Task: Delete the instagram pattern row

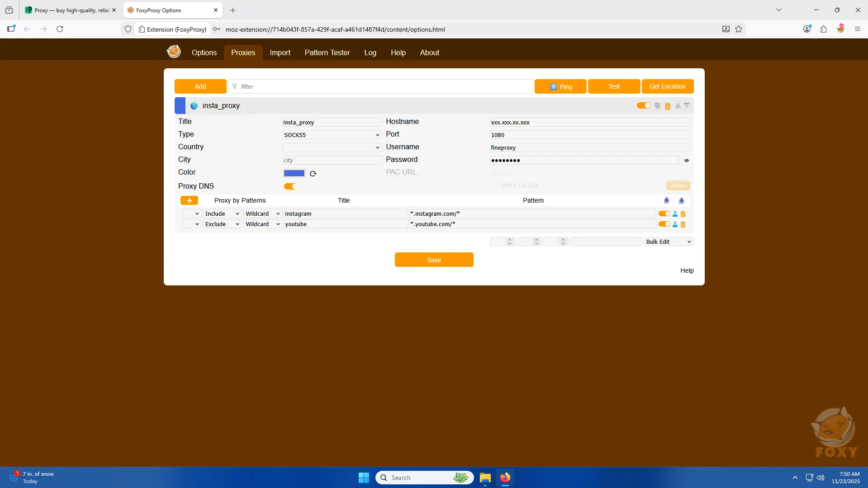Action: click(683, 214)
